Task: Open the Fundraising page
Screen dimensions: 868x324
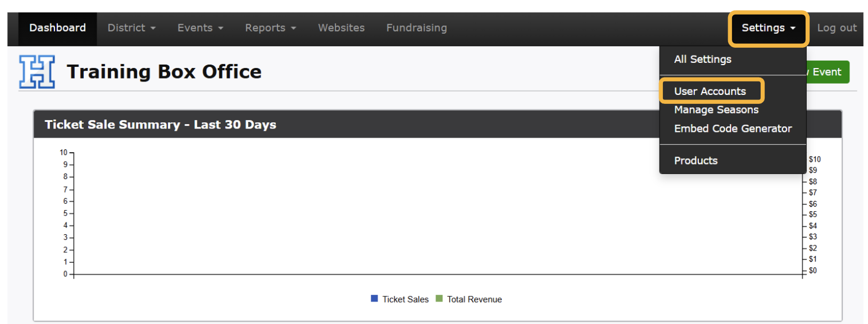Action: [416, 28]
